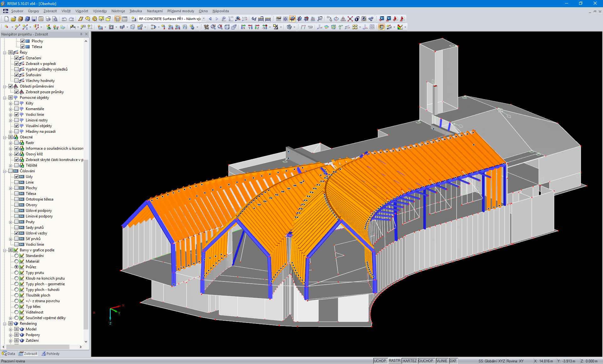Select the rendering mode icon near the display toolbar
Viewport: 603px width, 364px height.
[290, 27]
